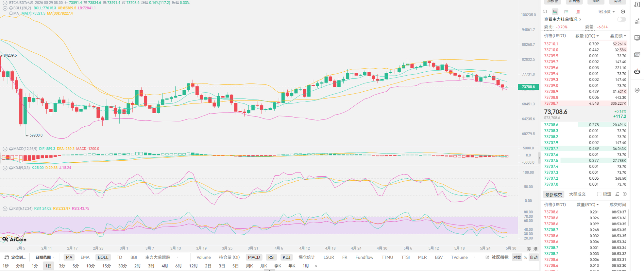
Task: Select the 4时 timeframe
Action: click(164, 266)
